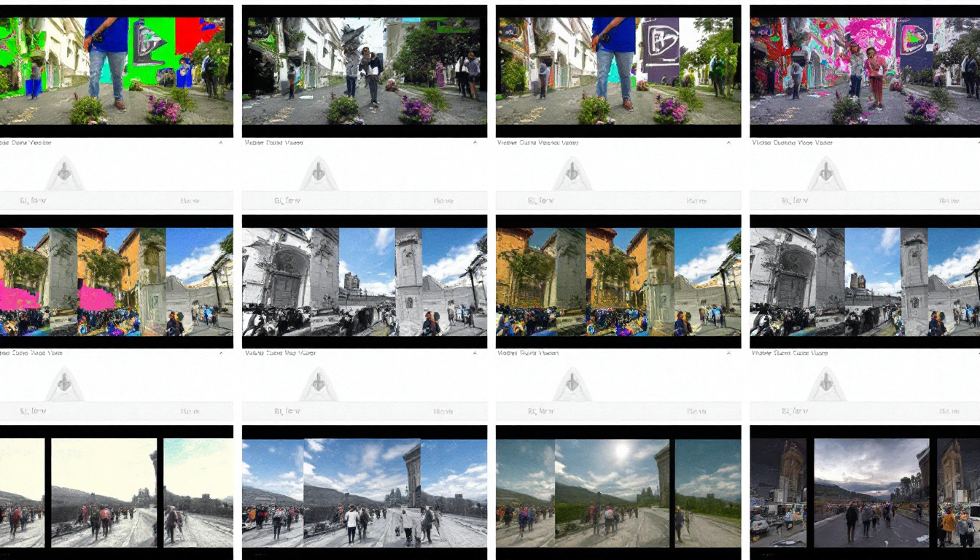Click the triangular arrow icon under the pink graffiti image
The height and width of the screenshot is (560, 980).
coord(825,174)
